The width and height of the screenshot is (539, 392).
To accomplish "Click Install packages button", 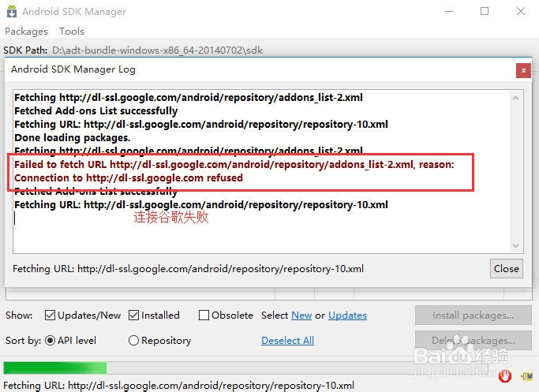I will [473, 315].
